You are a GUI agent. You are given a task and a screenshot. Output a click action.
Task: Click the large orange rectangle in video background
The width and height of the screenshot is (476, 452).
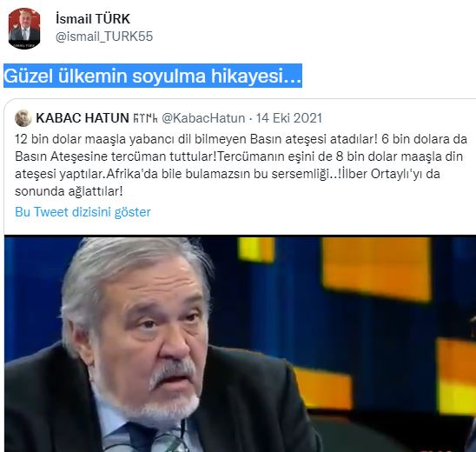click(377, 268)
